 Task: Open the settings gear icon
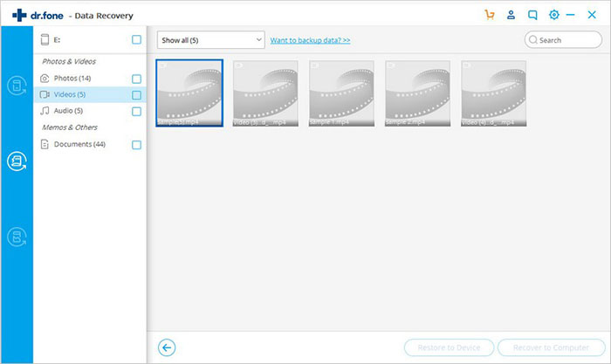click(553, 15)
